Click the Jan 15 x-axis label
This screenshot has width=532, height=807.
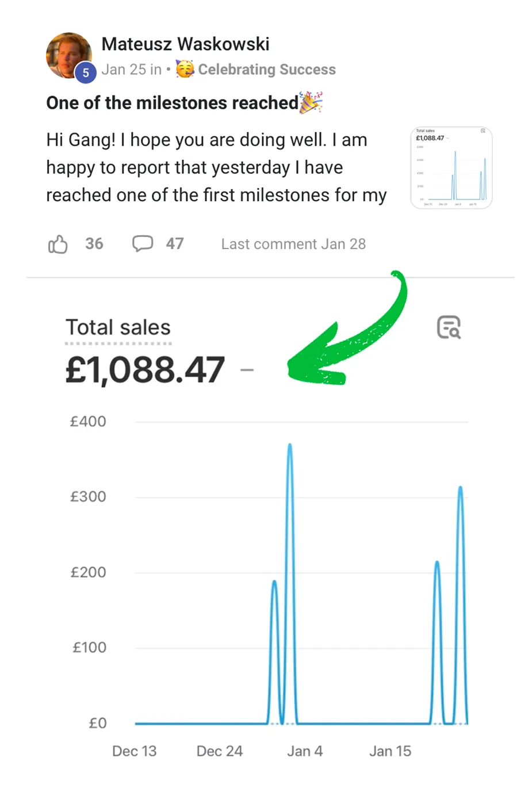(x=390, y=751)
